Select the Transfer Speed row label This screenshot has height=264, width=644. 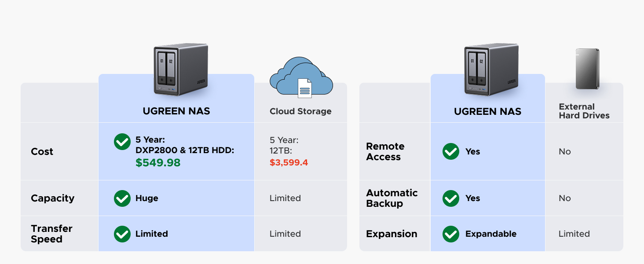(x=51, y=234)
